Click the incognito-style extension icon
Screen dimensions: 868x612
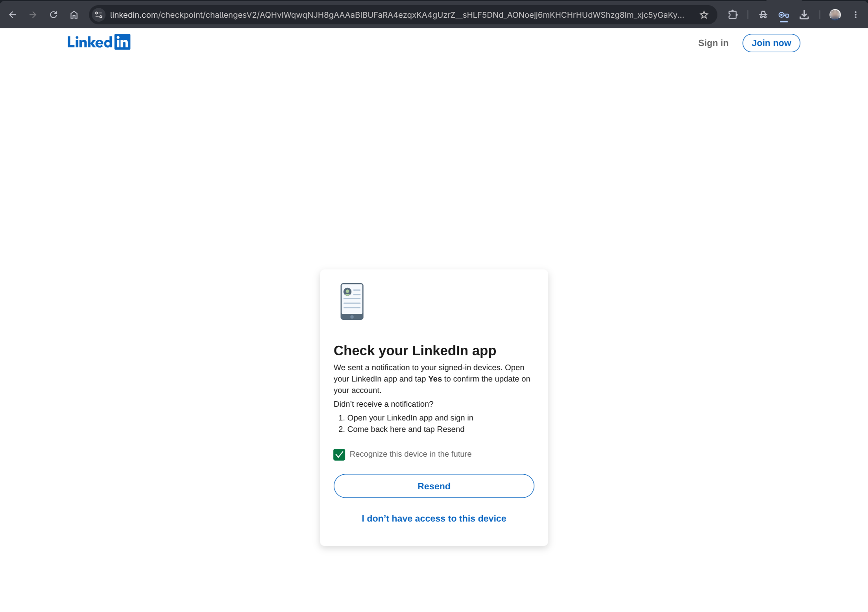tap(763, 15)
